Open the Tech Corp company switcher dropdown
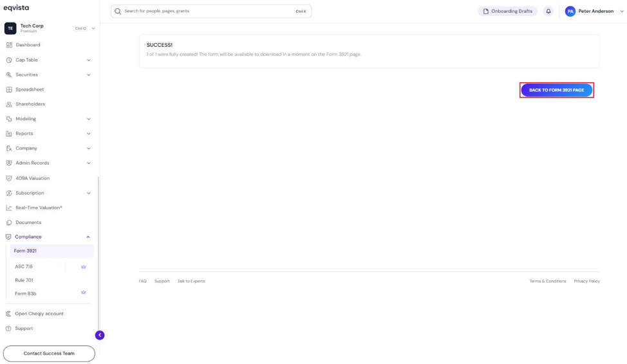This screenshot has height=364, width=627. [93, 28]
